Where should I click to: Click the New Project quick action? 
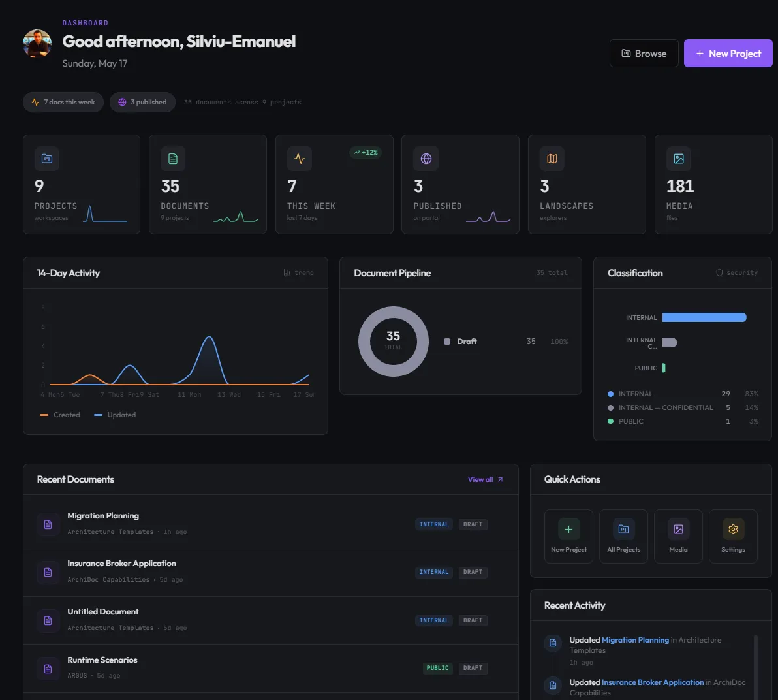[568, 536]
